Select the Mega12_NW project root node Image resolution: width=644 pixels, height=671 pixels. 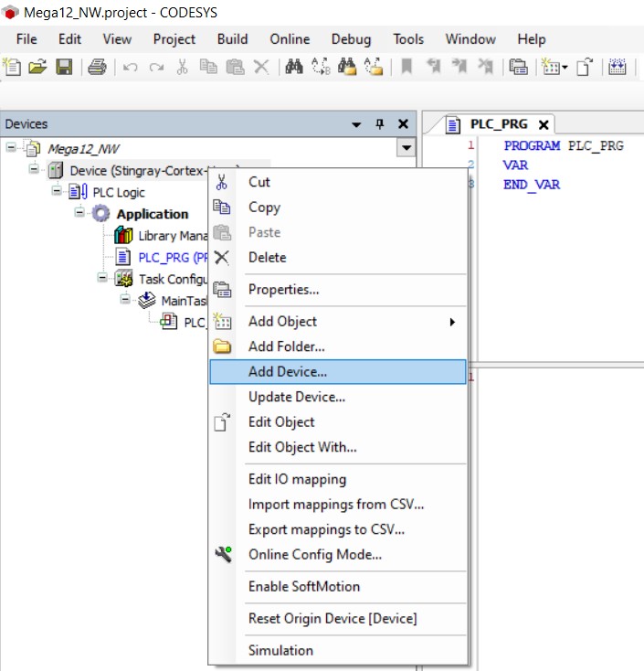pyautogui.click(x=83, y=148)
